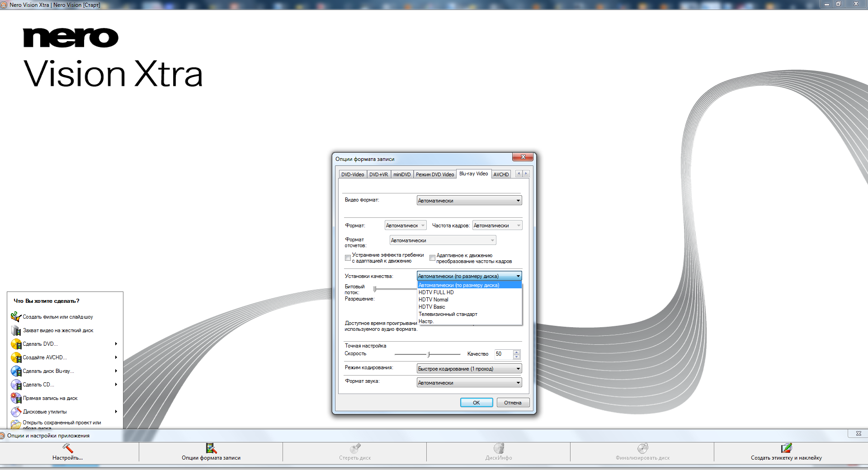
Task: Expand the Видео формат dropdown
Action: click(x=469, y=201)
